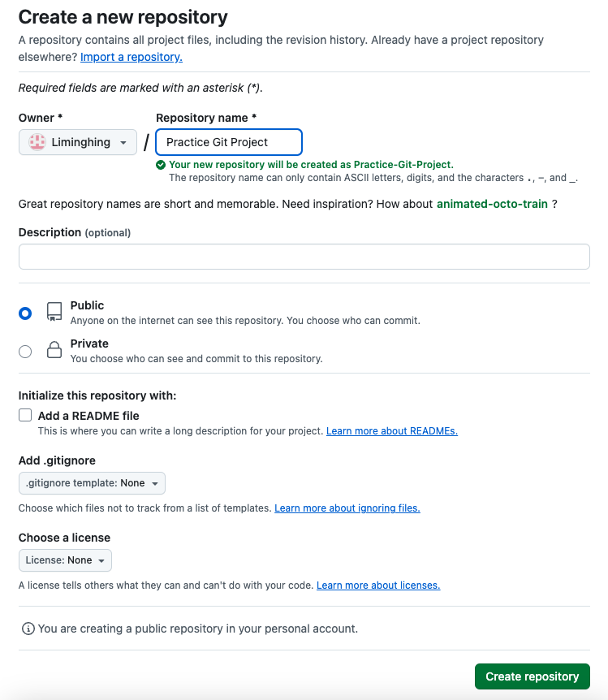Follow Learn more about licenses link
Viewport: 608px width, 700px height.
click(378, 585)
